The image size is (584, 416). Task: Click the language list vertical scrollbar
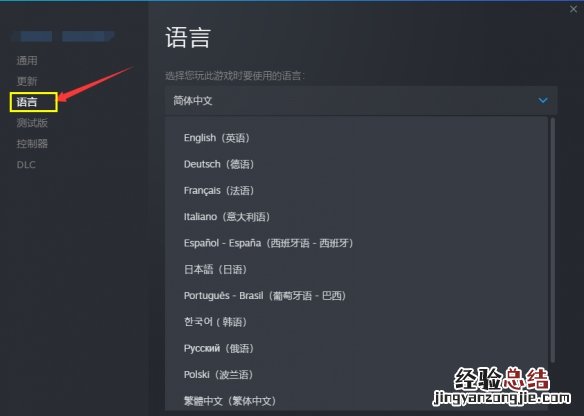(553, 240)
